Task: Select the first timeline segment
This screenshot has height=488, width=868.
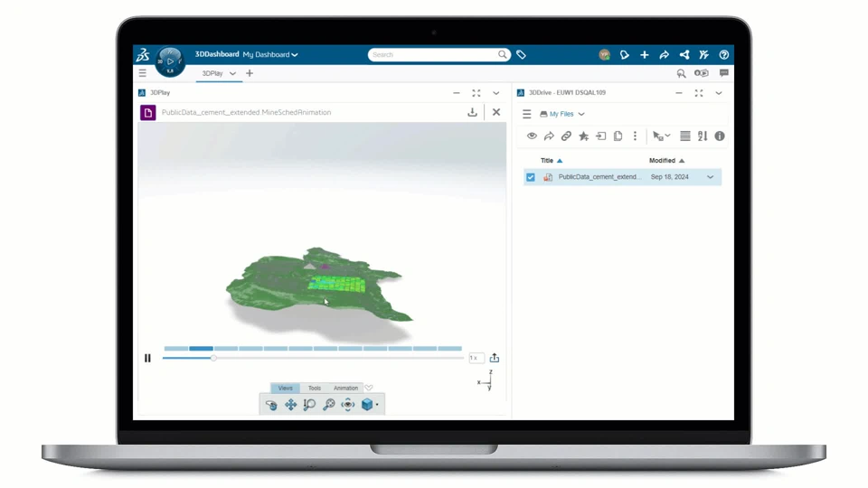Action: [x=176, y=349]
